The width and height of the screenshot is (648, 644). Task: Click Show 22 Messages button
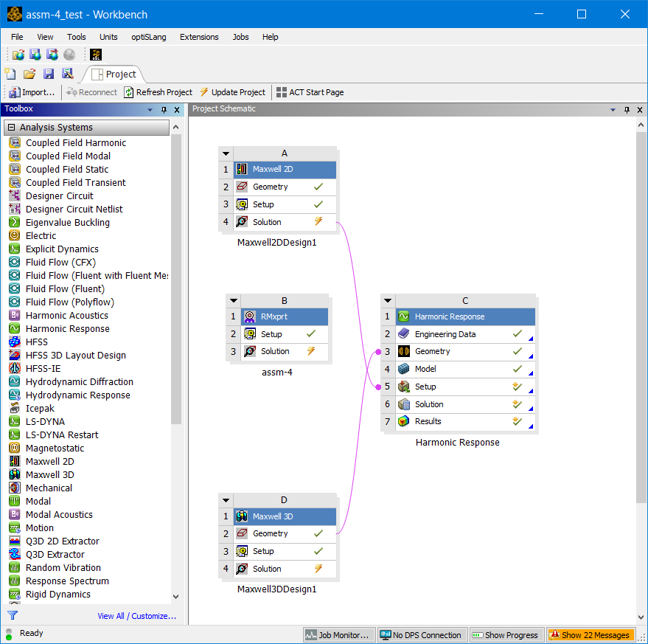(x=590, y=635)
